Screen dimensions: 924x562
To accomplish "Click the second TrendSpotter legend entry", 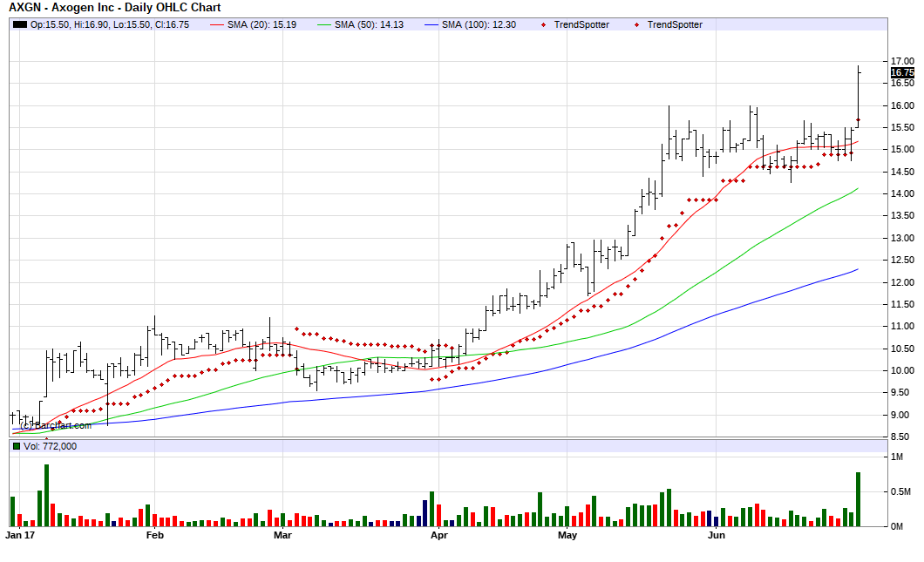I will [675, 24].
